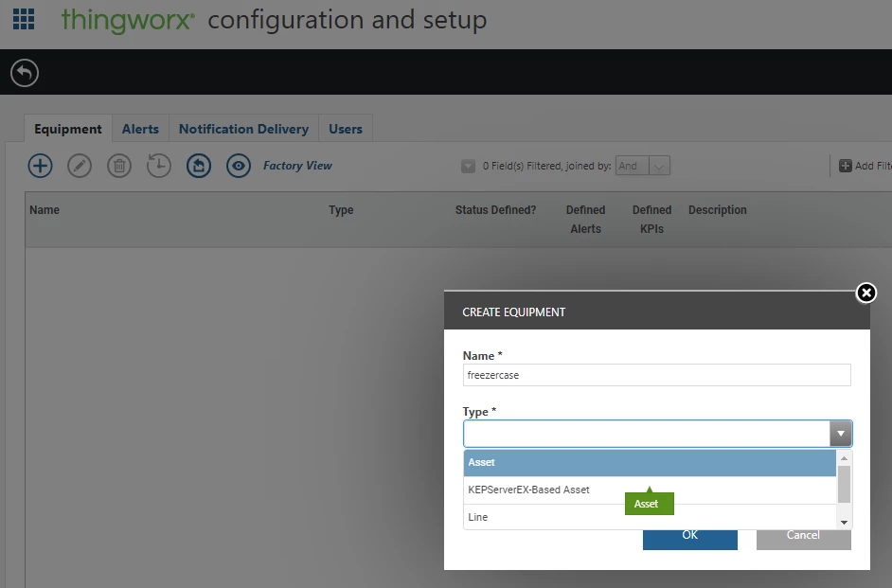
Task: Close the Create Equipment dialog
Action: coord(865,293)
